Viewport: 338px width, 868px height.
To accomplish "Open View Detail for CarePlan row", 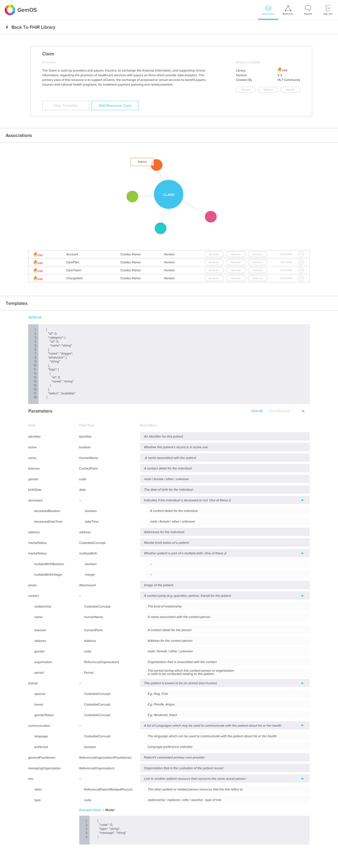I will pyautogui.click(x=286, y=262).
